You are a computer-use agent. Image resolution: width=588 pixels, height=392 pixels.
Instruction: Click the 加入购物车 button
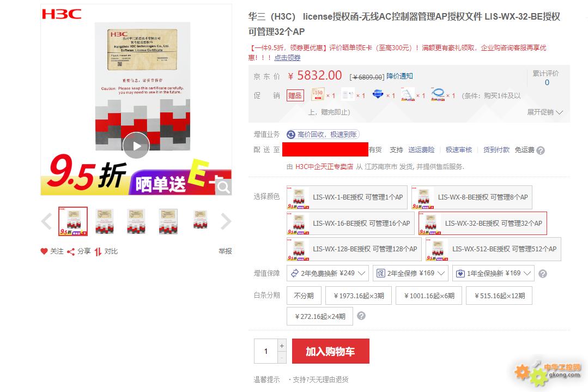(330, 351)
